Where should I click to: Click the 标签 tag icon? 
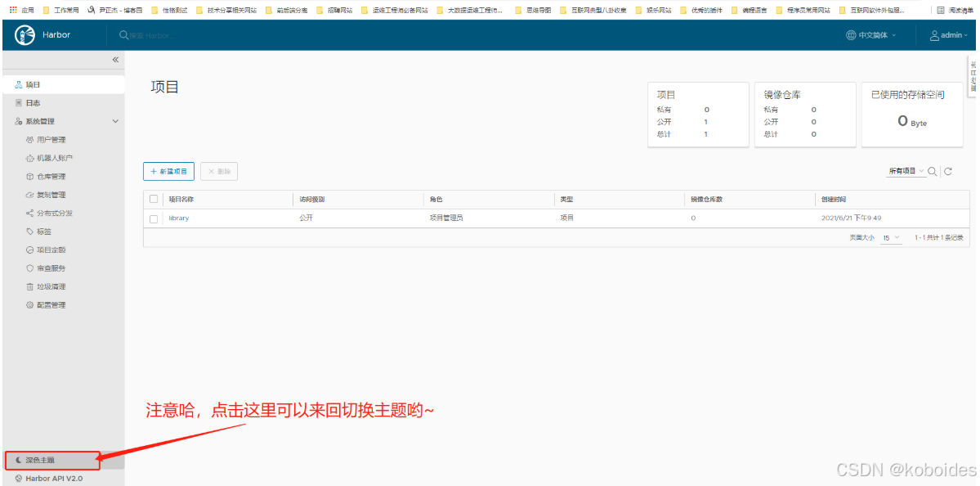click(29, 232)
